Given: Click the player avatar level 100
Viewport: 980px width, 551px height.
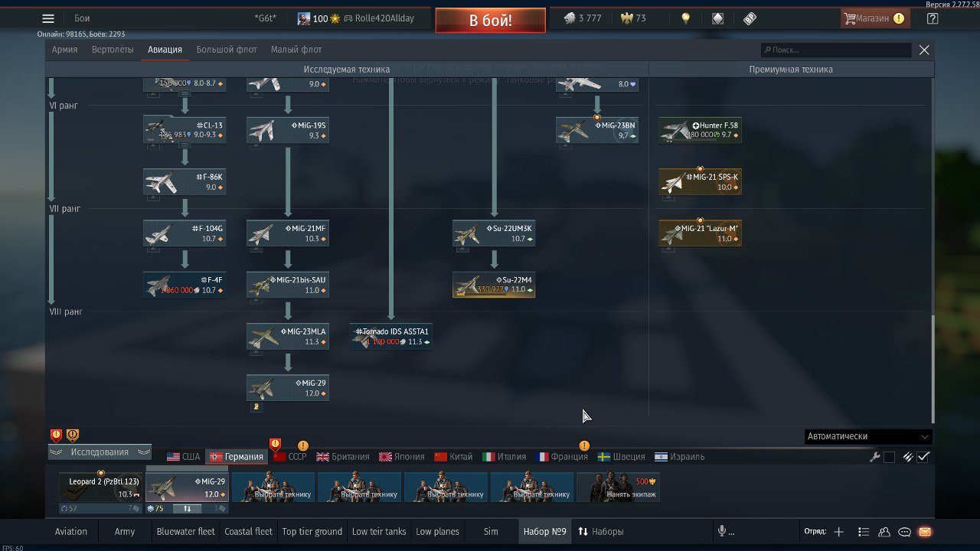Looking at the screenshot, I should pyautogui.click(x=304, y=18).
